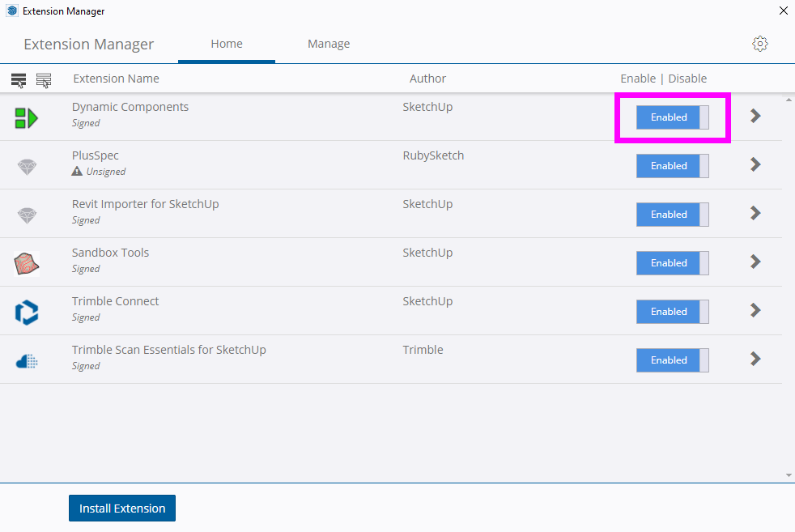
Task: Expand Sandbox Tools details chevron
Action: pos(755,262)
